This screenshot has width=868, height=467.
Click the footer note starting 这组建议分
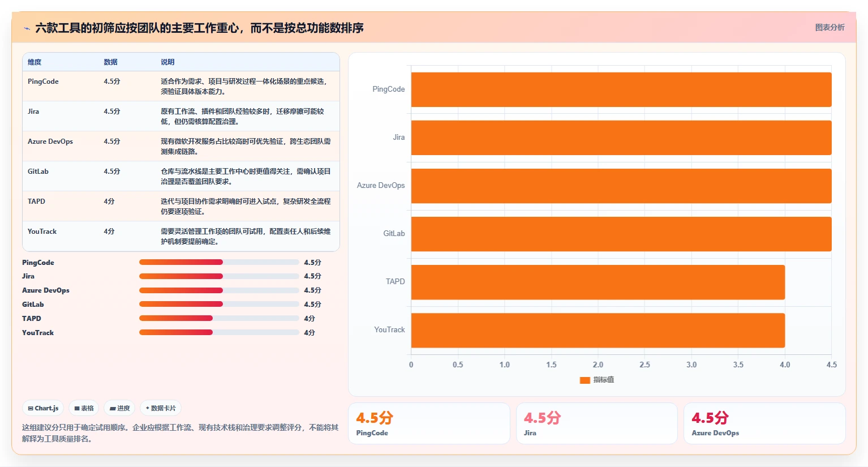[180, 433]
